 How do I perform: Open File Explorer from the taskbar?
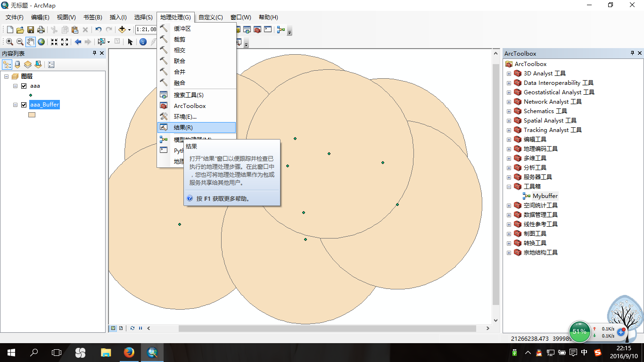(105, 353)
